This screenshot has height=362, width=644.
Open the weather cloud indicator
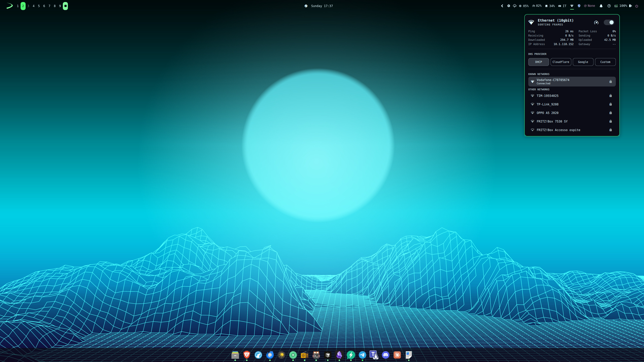tap(515, 6)
